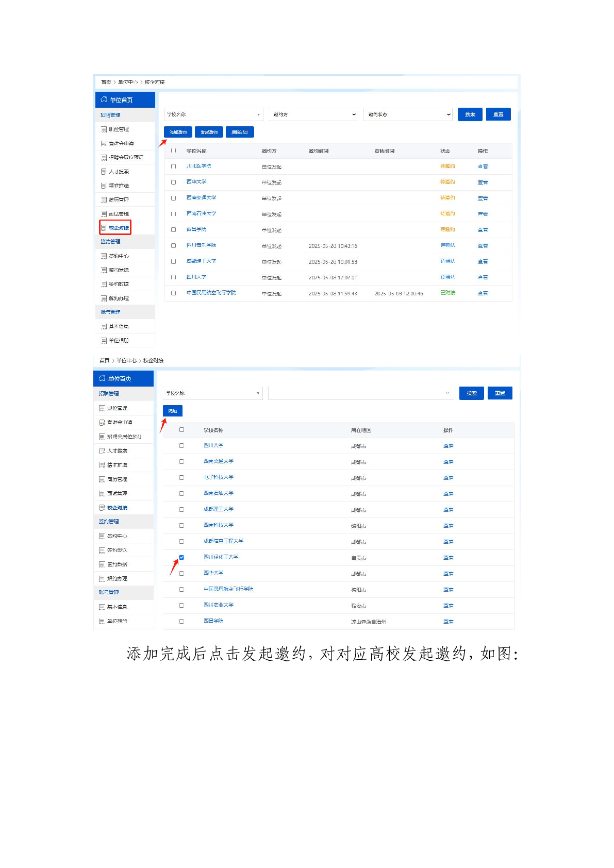Expand the 邀约状态 dropdown
Image resolution: width=614 pixels, height=868 pixels.
[x=408, y=114]
